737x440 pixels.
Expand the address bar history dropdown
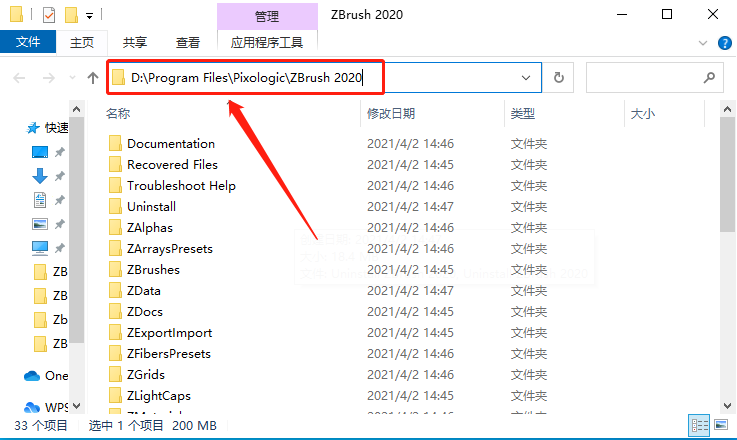pyautogui.click(x=526, y=78)
